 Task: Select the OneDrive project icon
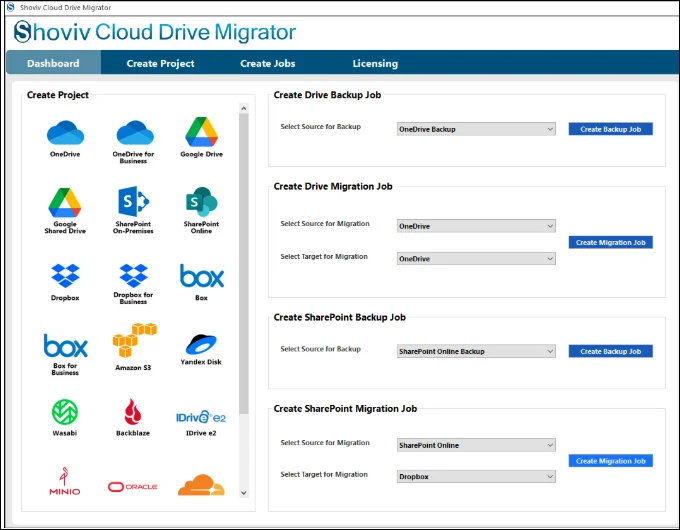pos(65,133)
